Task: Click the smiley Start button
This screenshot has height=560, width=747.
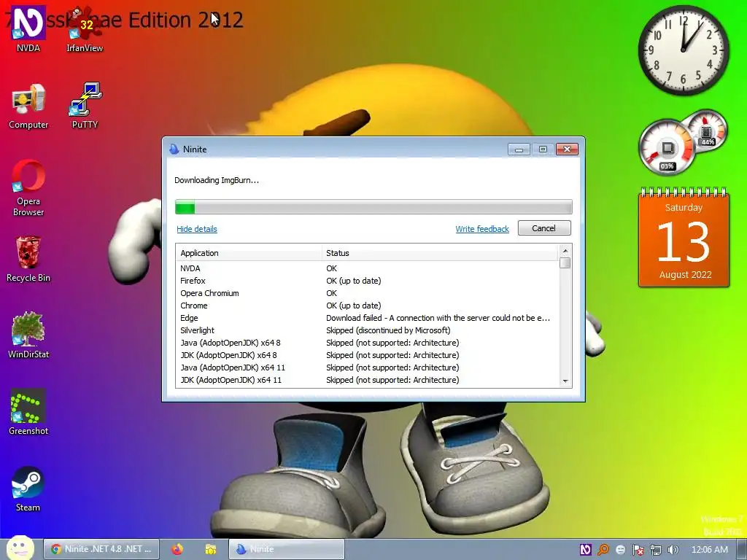Action: [20, 548]
